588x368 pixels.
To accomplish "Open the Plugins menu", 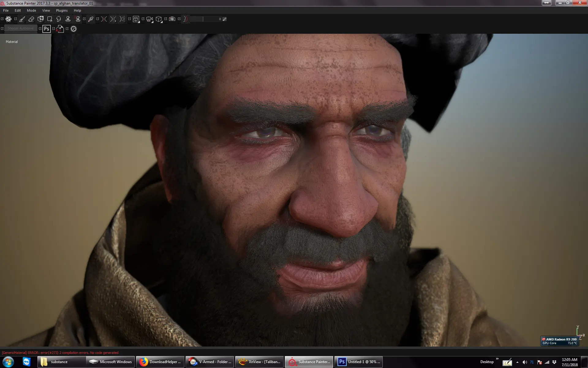I will [62, 10].
